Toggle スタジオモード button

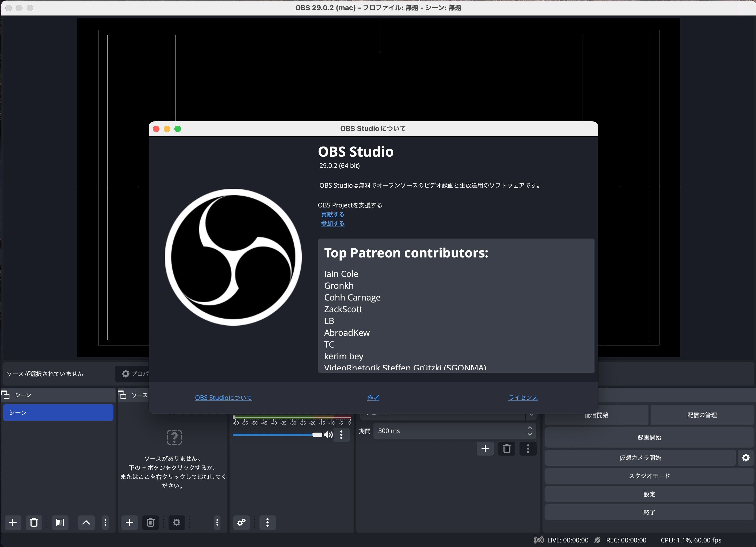tap(649, 476)
